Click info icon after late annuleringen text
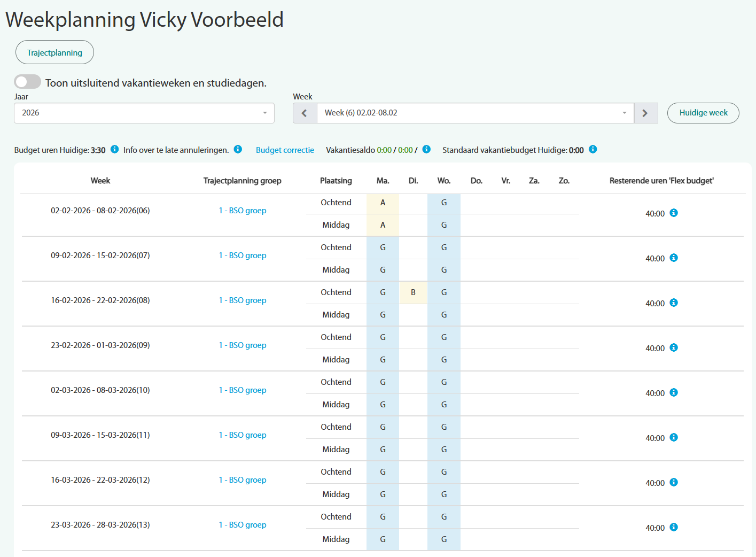Image resolution: width=756 pixels, height=557 pixels. click(238, 150)
